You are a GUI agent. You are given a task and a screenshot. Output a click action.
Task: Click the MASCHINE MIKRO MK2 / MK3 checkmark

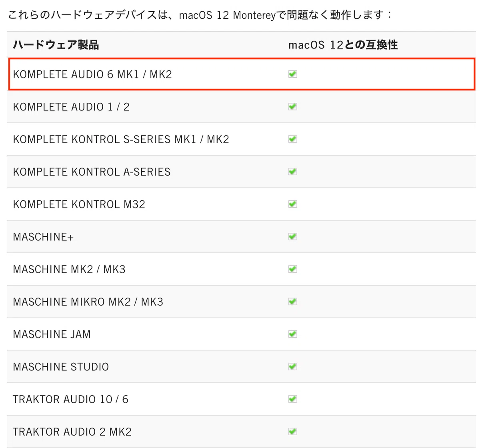[293, 301]
